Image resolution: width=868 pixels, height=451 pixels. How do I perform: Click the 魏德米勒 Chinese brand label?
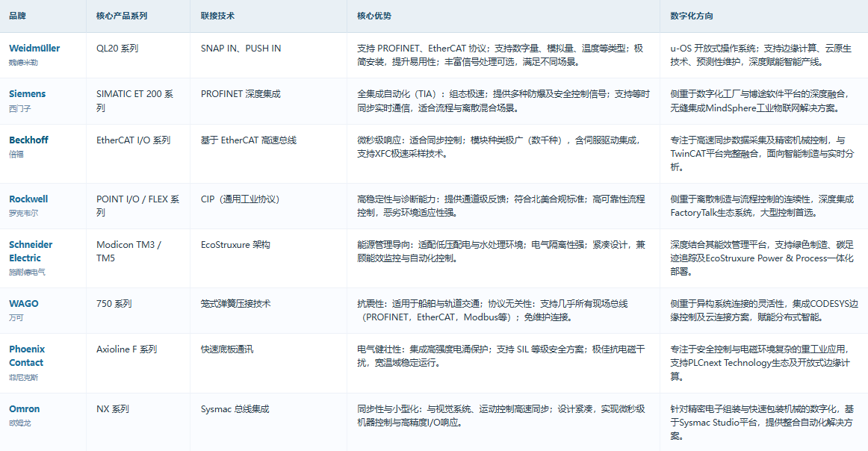pos(23,63)
